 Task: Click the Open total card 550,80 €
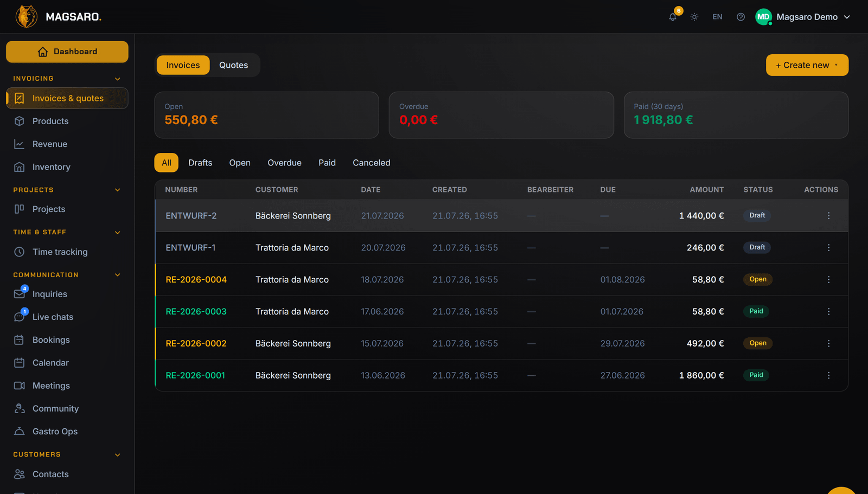tap(267, 115)
